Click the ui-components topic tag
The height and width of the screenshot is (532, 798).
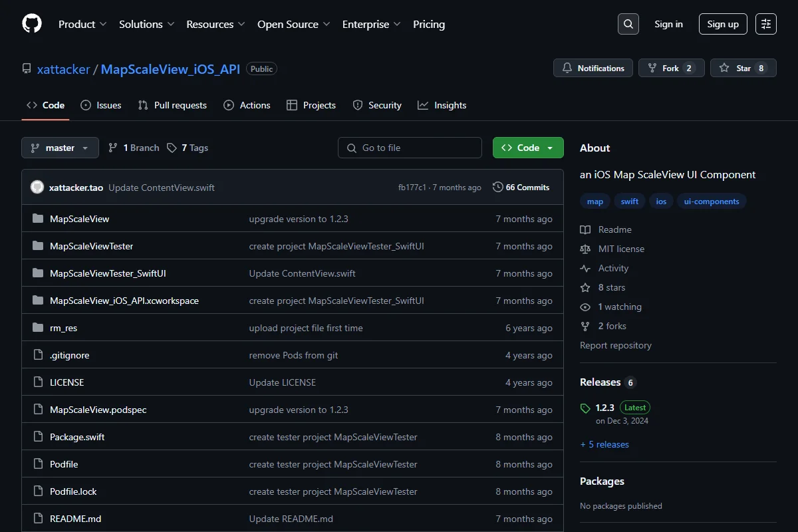click(712, 201)
